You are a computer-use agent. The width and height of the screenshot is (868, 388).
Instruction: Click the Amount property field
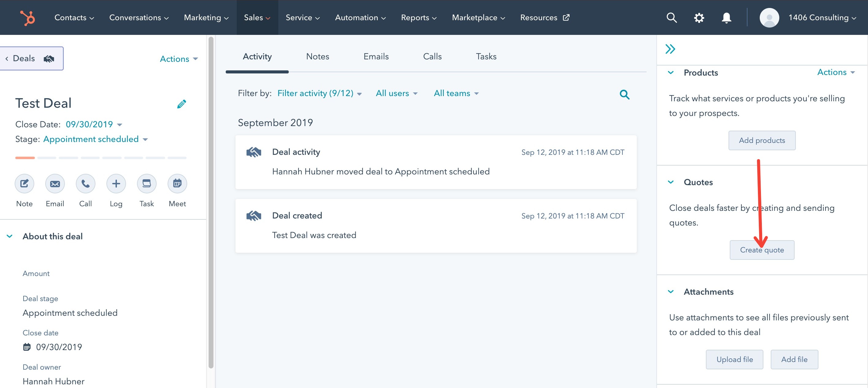click(36, 273)
